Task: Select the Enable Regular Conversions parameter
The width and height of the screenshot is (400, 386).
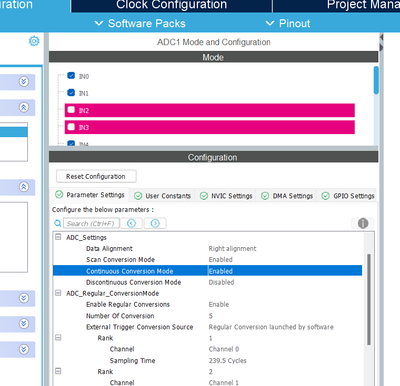Action: click(x=128, y=304)
